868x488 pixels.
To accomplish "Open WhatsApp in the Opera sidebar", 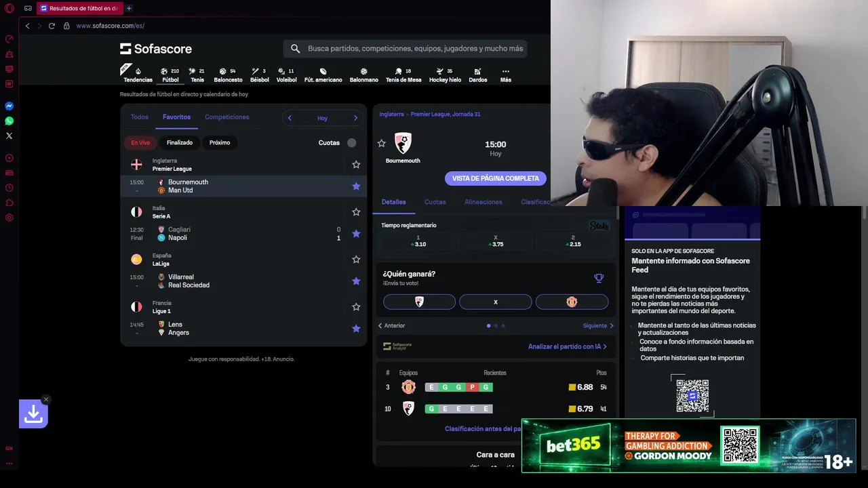I will click(9, 121).
